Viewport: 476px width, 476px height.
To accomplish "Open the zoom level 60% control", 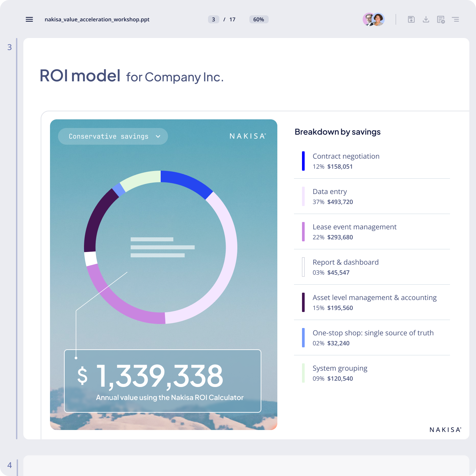I will point(258,19).
